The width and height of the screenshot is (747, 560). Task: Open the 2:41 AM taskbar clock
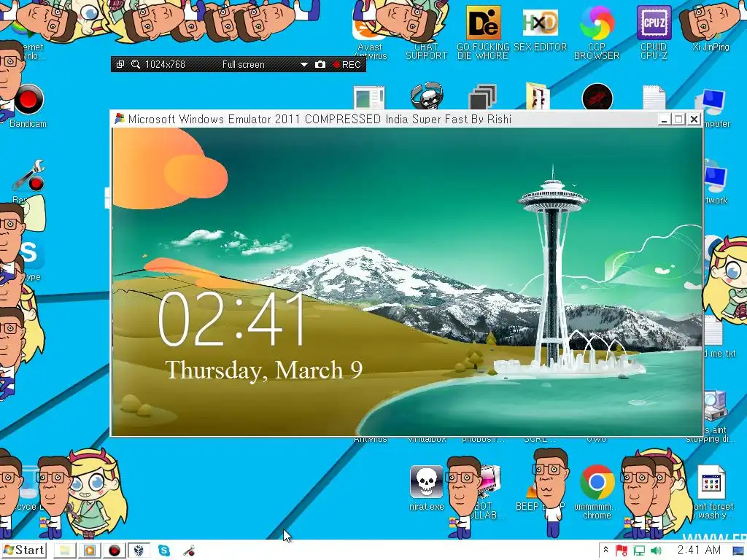699,551
